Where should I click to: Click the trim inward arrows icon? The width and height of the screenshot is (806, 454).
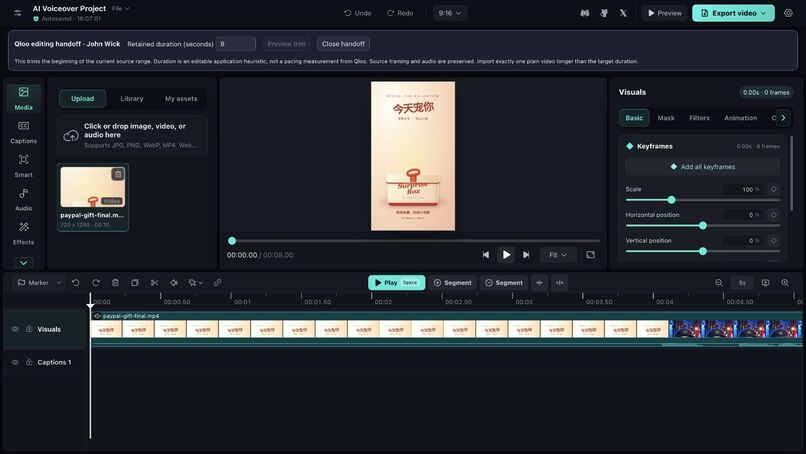coord(539,283)
